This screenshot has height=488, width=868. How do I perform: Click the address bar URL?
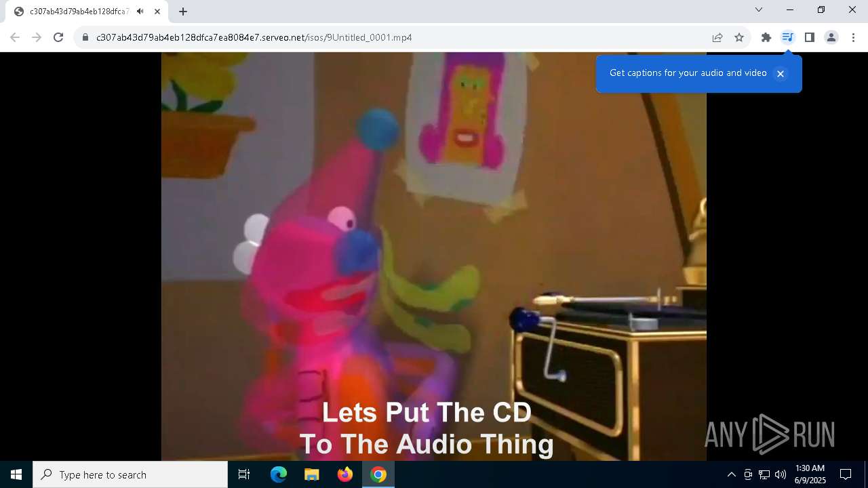(x=254, y=37)
